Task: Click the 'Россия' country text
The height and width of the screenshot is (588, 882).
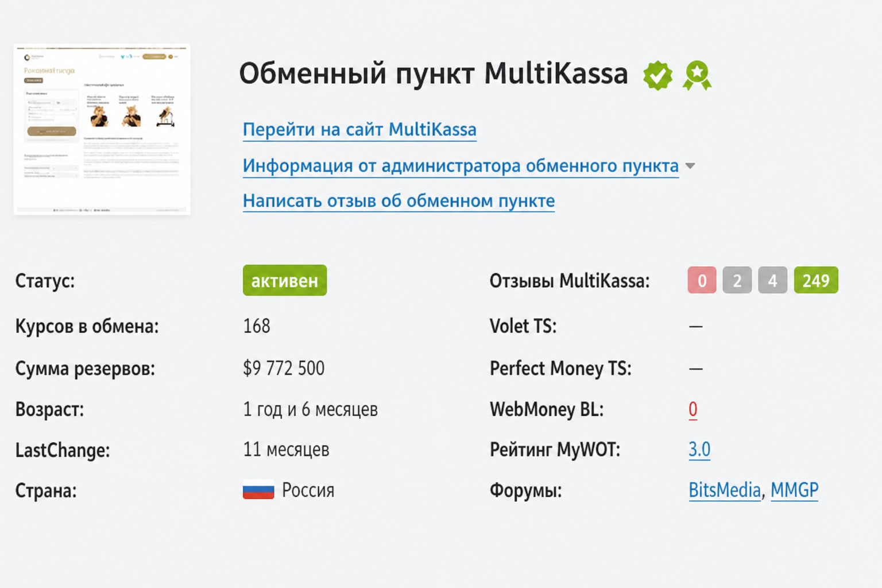Action: pos(308,490)
